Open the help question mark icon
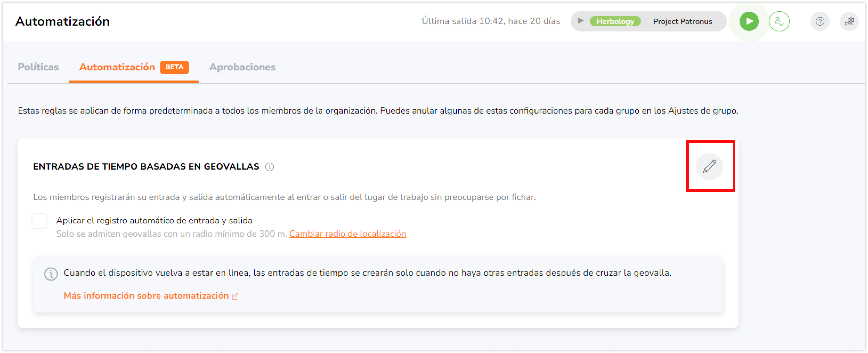This screenshot has height=353, width=868. (820, 21)
